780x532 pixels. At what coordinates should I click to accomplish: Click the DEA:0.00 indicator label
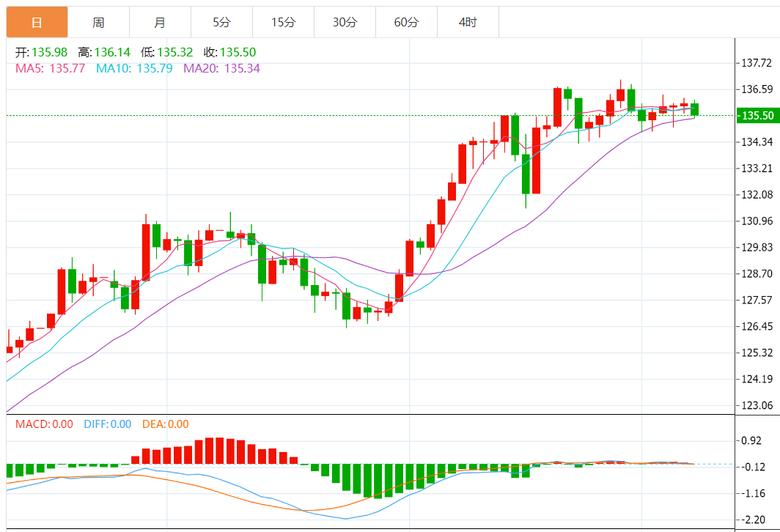(x=166, y=424)
